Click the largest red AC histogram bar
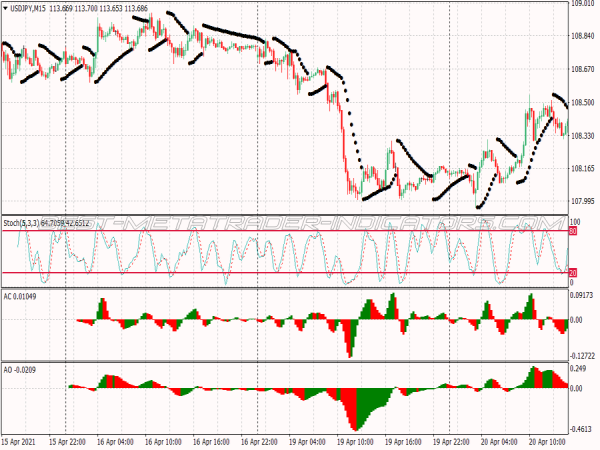Viewport: 600px width, 450px height. (350, 338)
